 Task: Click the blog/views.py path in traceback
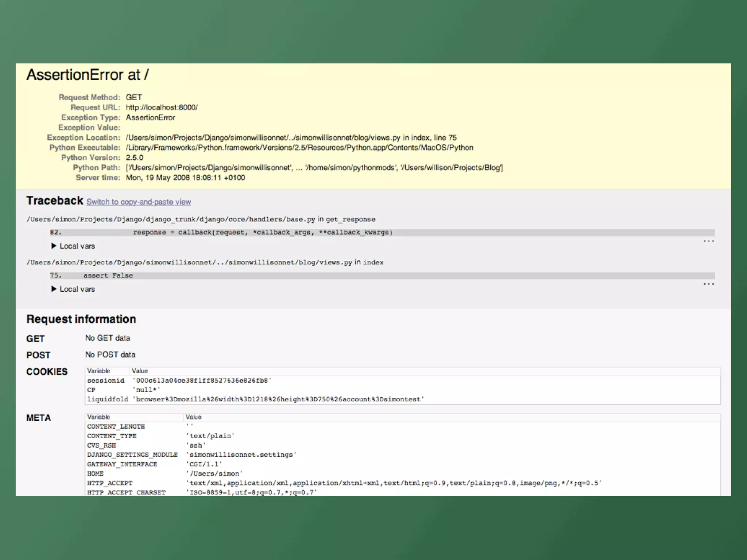[189, 262]
